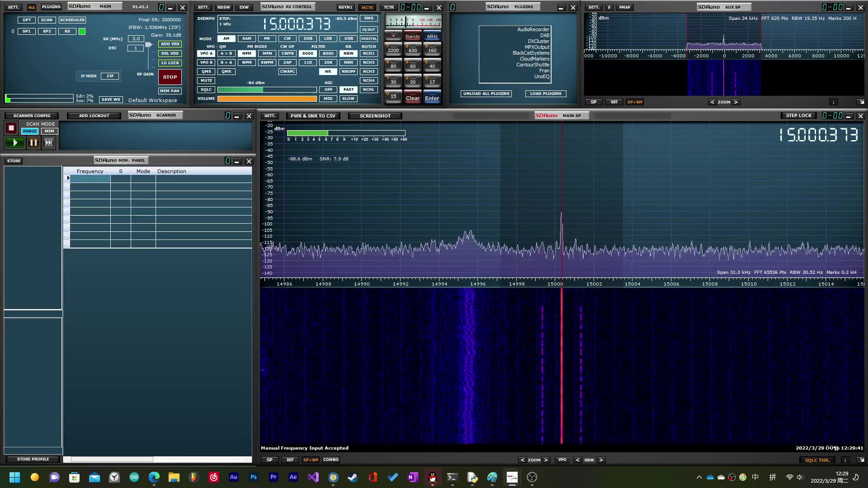Launch Visual Studio from taskbar
The image size is (868, 488).
(x=313, y=477)
